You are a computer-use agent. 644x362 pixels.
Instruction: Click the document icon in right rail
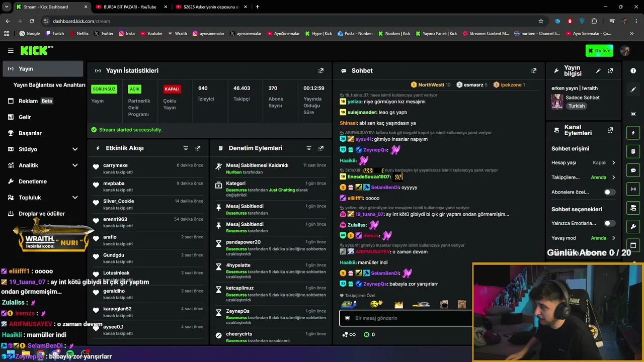tap(633, 151)
